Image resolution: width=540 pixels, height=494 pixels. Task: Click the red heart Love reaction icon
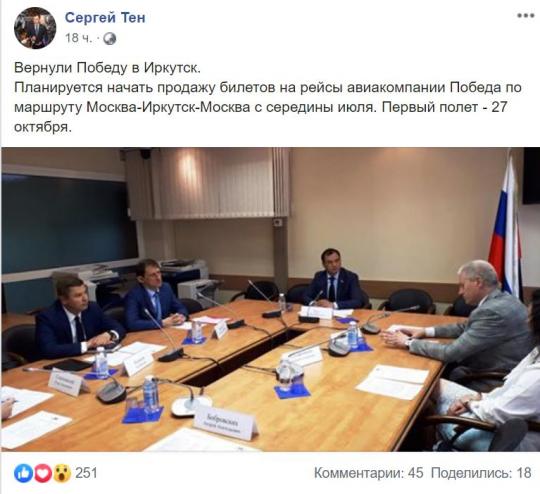pyautogui.click(x=42, y=473)
